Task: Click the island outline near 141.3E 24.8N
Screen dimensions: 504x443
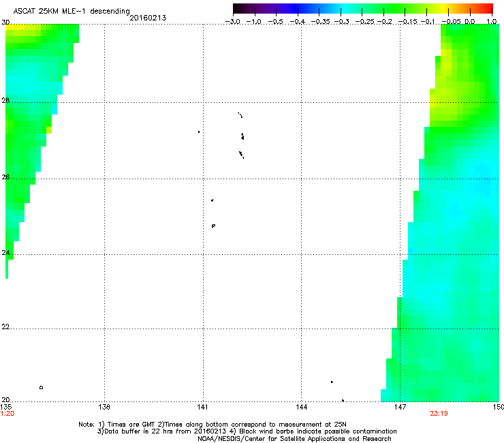Action: 213,226
